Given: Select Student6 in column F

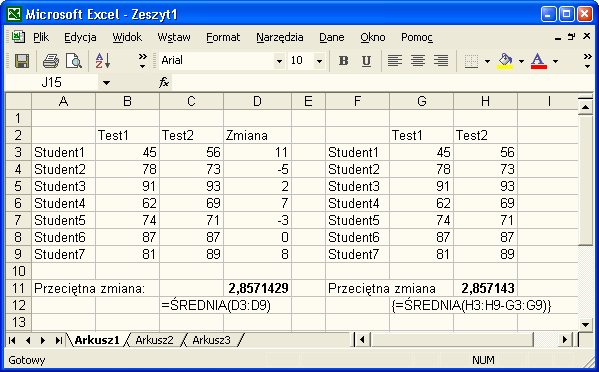Looking at the screenshot, I should (357, 237).
